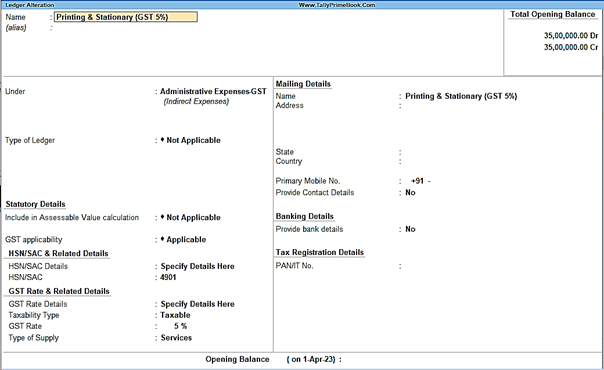Image resolution: width=604 pixels, height=370 pixels.
Task: Click Primary Mobile No. +91 field
Action: (421, 181)
